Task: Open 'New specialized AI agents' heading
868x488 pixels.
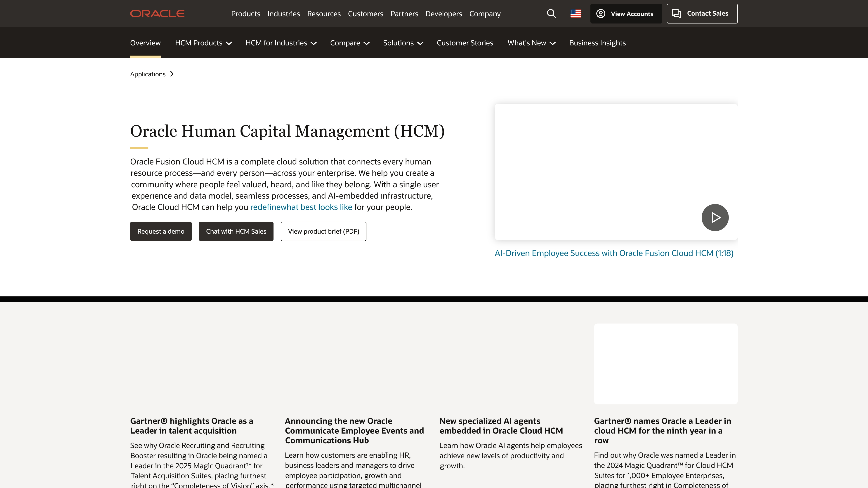Action: coord(501,426)
